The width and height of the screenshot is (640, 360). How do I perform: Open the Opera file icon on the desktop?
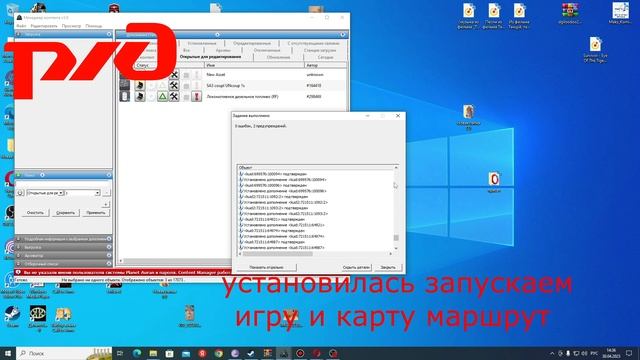pos(494,182)
